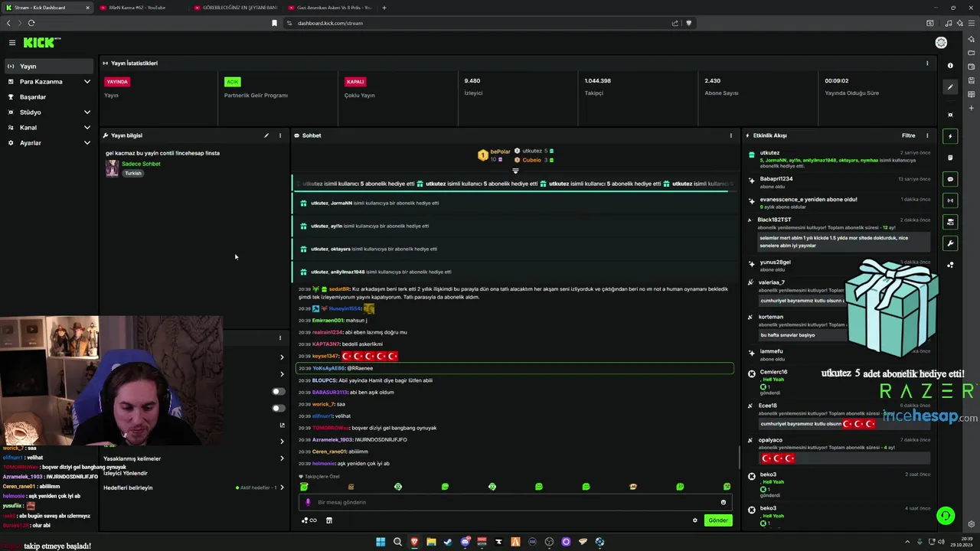The image size is (980, 551).
Task: Click the channel points icon below message box
Action: pos(309,520)
